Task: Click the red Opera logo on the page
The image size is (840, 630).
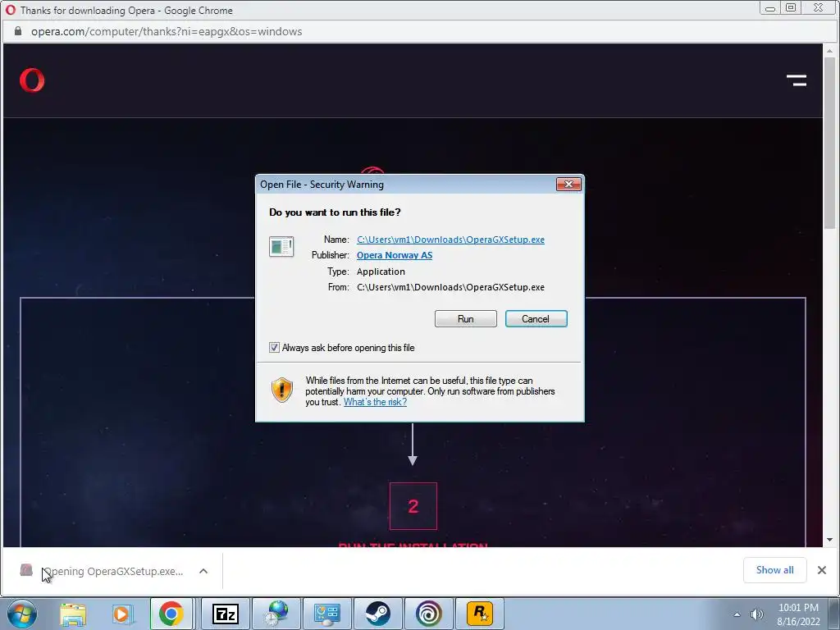Action: (x=32, y=80)
